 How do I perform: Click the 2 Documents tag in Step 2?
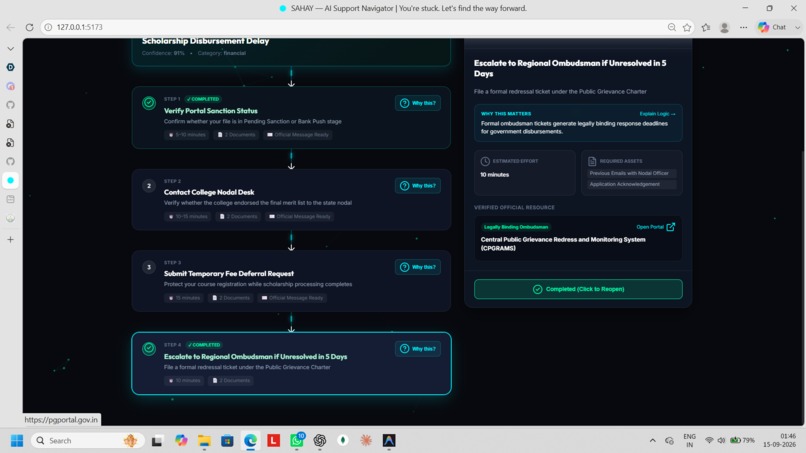(239, 216)
